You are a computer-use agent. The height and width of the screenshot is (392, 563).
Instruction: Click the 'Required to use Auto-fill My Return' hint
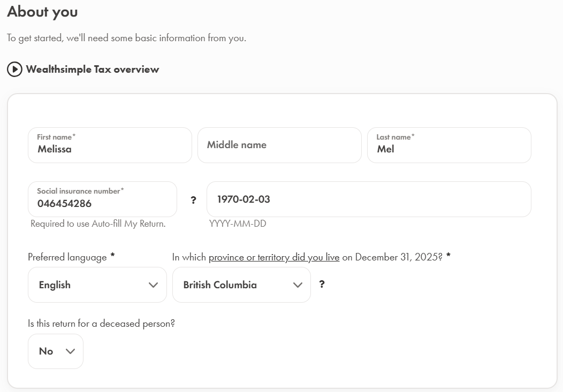98,224
